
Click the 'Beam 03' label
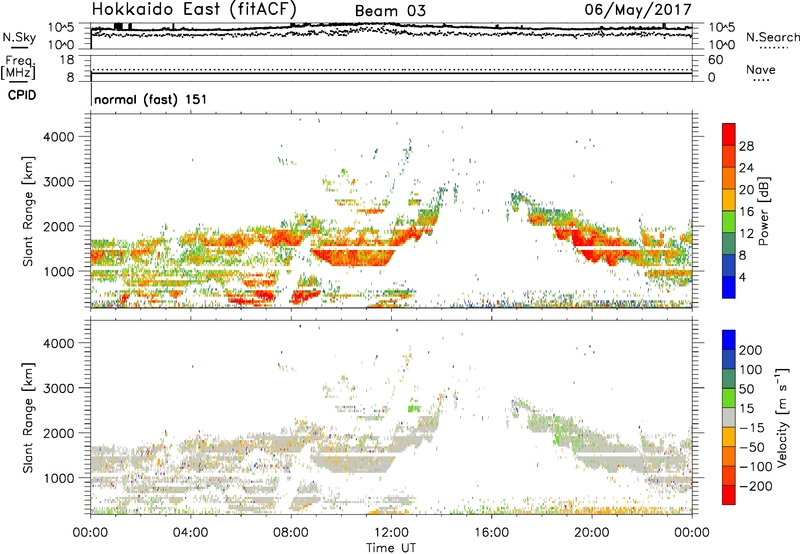390,11
